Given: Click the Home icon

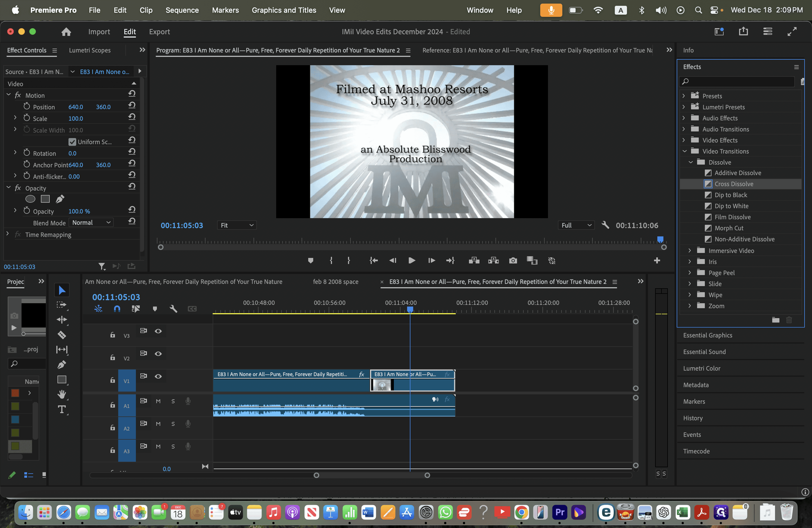Looking at the screenshot, I should pyautogui.click(x=66, y=32).
